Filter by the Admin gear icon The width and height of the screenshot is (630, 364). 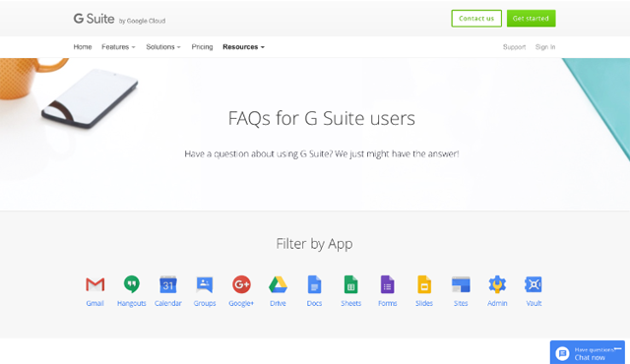[x=497, y=284]
